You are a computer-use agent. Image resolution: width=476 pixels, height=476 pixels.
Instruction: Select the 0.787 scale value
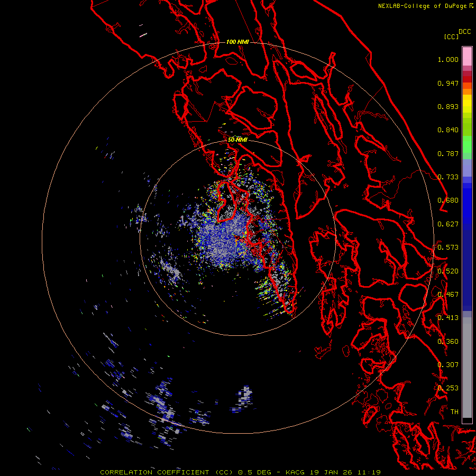448,153
